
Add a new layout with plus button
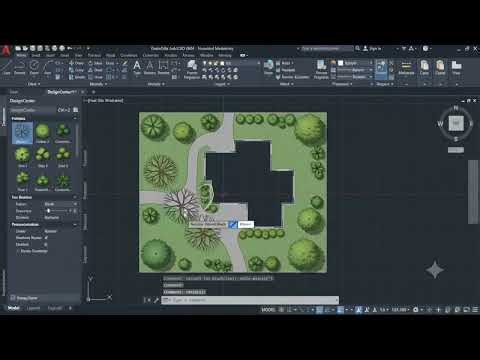click(x=70, y=308)
